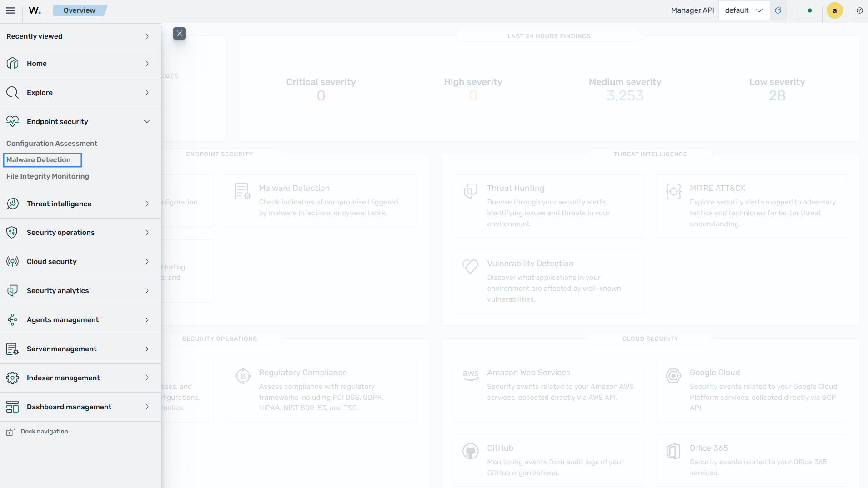Select the Home menu label
868x488 pixels.
point(37,64)
